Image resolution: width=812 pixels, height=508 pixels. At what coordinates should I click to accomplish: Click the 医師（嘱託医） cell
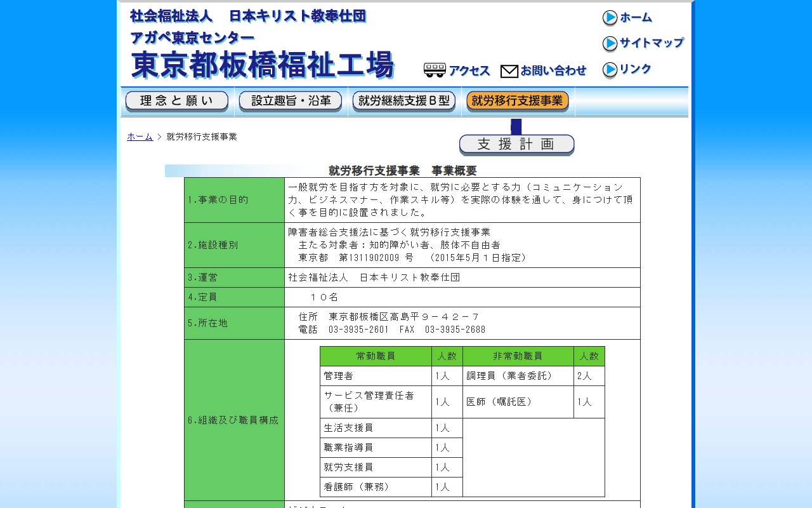(518, 402)
